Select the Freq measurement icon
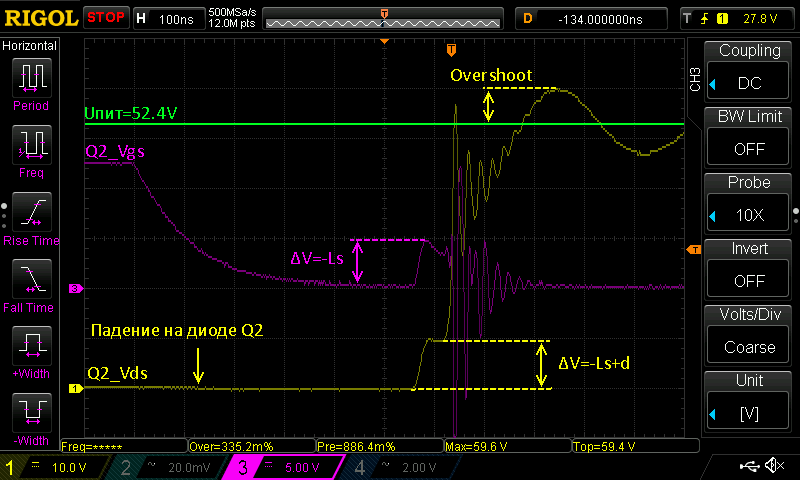The width and height of the screenshot is (800, 480). (x=32, y=145)
